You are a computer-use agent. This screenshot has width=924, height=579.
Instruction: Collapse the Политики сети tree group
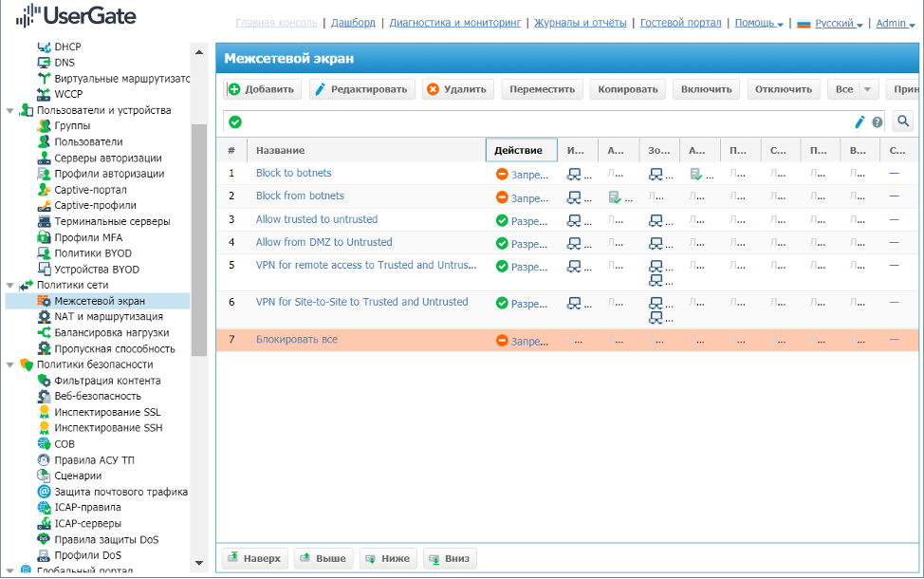click(x=10, y=285)
